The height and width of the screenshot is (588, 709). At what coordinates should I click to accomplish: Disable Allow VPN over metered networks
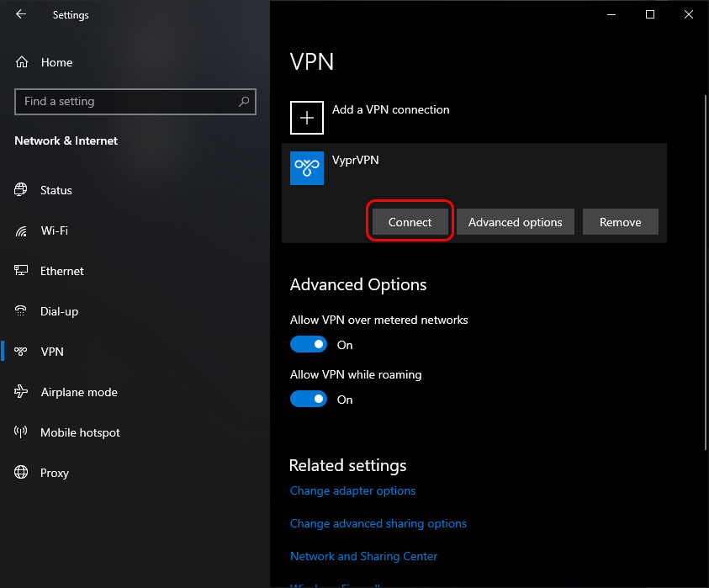[309, 345]
